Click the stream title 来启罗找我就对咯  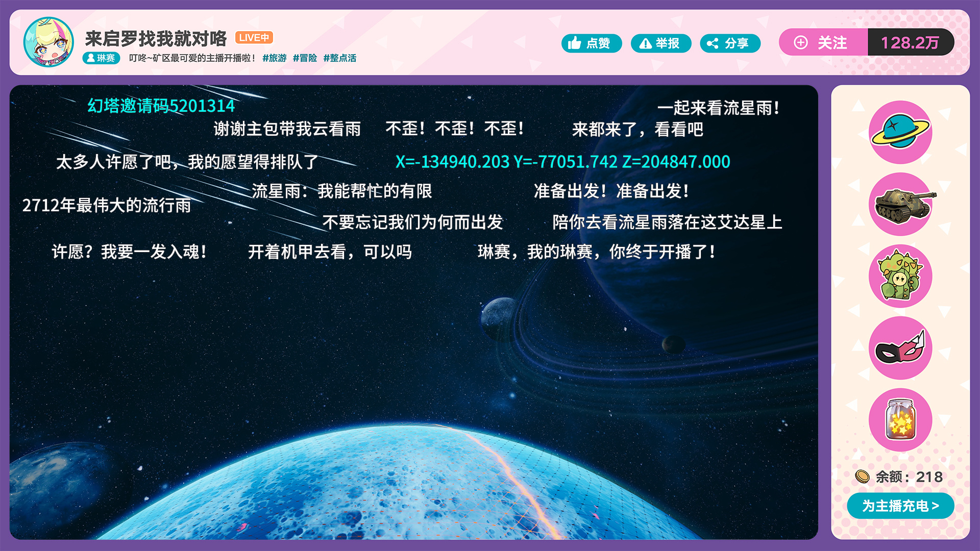(x=156, y=38)
